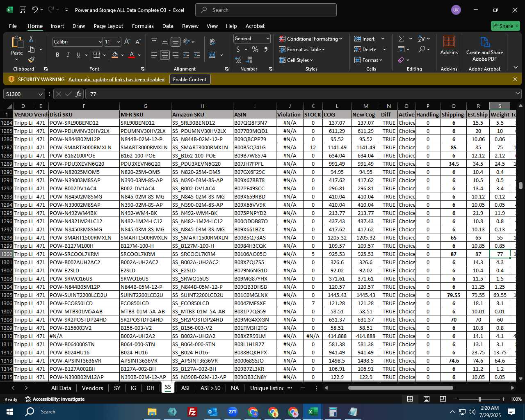This screenshot has width=525, height=420.
Task: Open the File menu
Action: click(x=13, y=26)
